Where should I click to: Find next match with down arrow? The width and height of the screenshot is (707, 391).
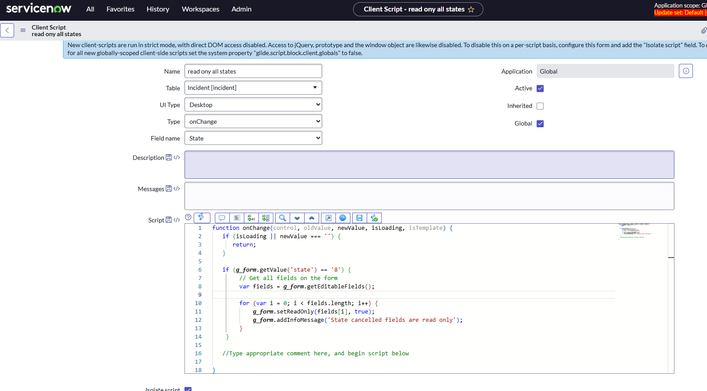[297, 218]
